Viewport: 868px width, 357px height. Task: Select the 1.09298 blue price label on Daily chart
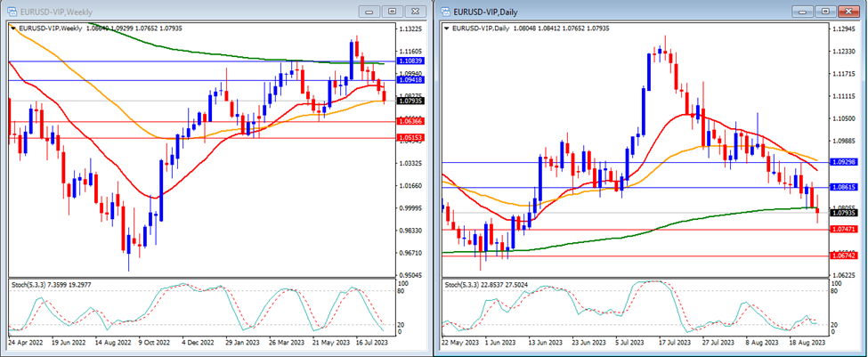844,162
